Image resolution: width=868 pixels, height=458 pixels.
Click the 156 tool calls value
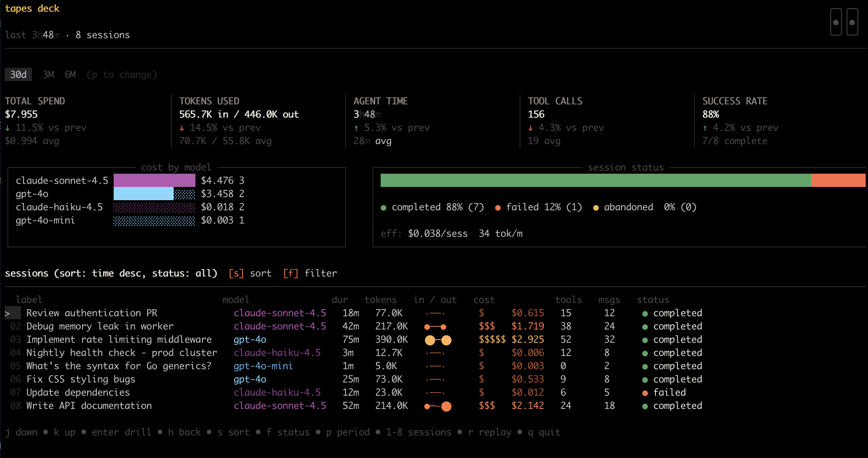pyautogui.click(x=536, y=114)
